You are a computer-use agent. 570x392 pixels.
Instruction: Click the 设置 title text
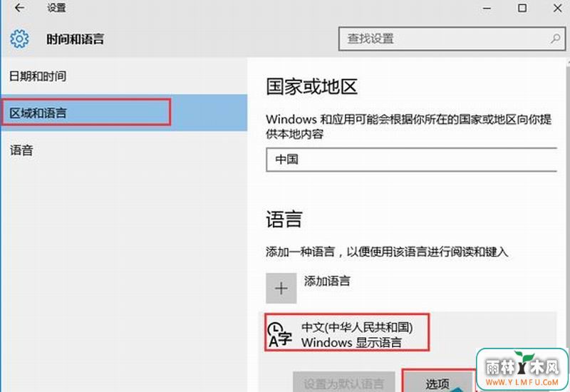(56, 8)
